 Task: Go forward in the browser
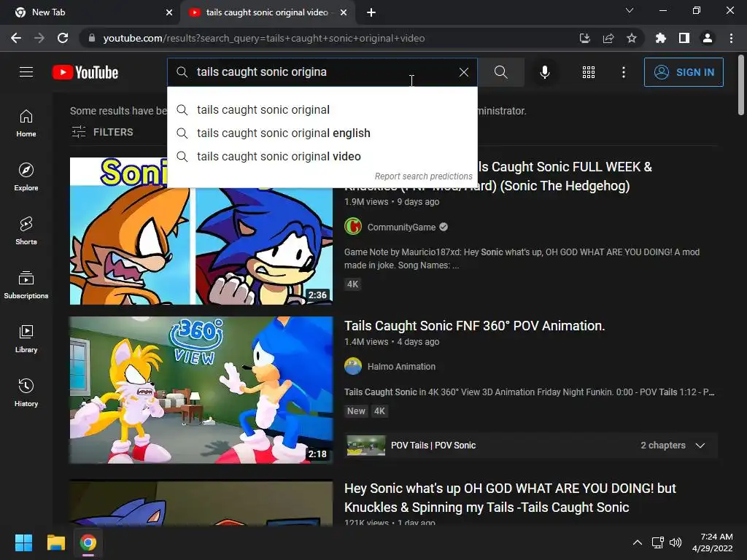(x=39, y=38)
